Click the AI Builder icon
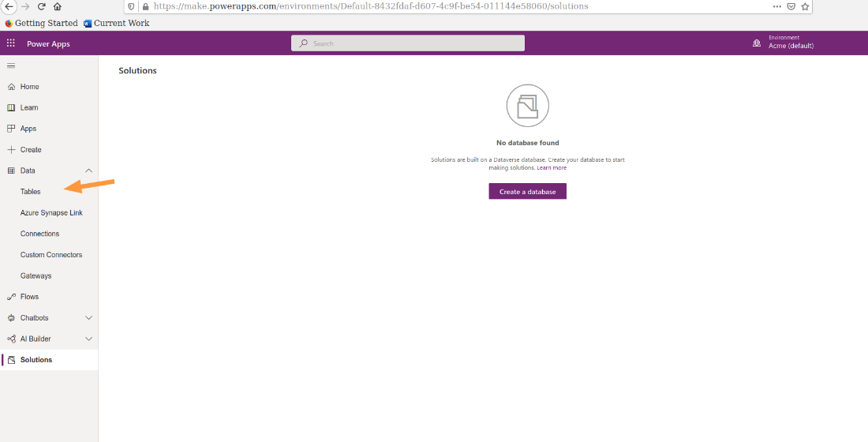Viewport: 868px width, 442px height. (x=11, y=339)
